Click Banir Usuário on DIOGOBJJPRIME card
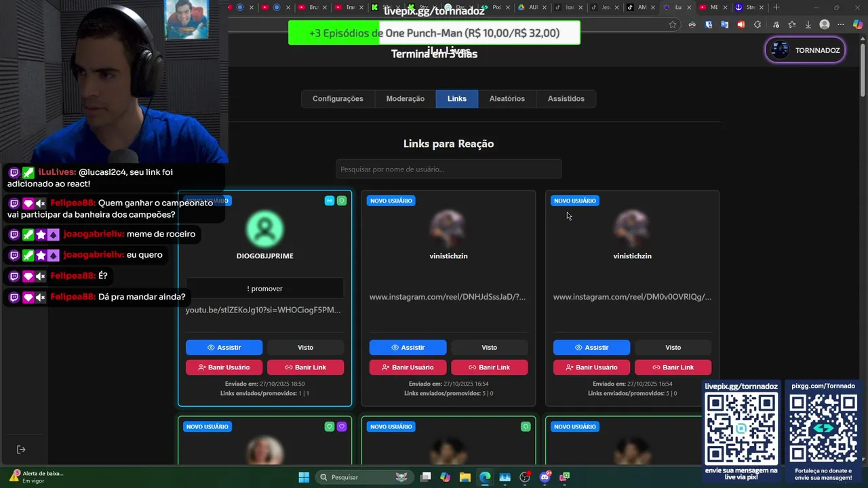Screen dimensions: 868x488 [224, 367]
